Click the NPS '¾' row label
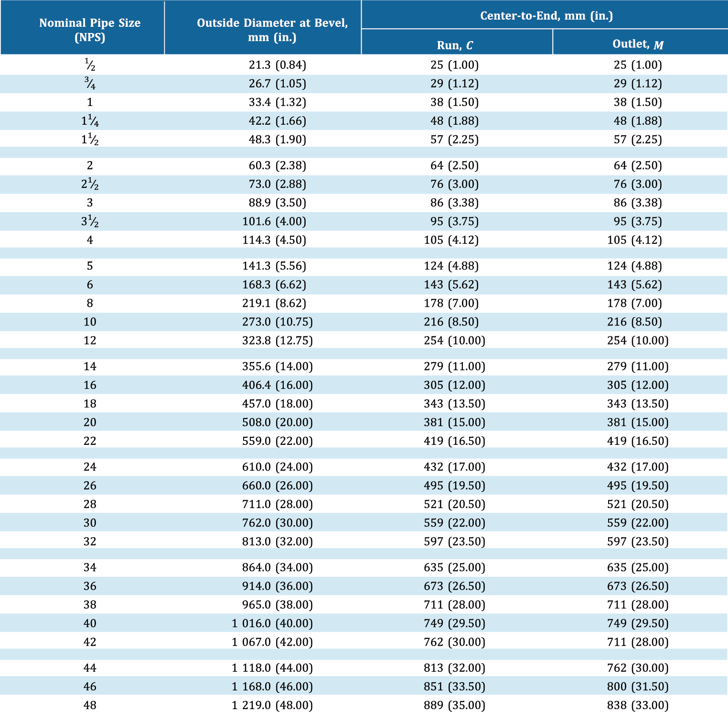The width and height of the screenshot is (728, 712). [90, 84]
